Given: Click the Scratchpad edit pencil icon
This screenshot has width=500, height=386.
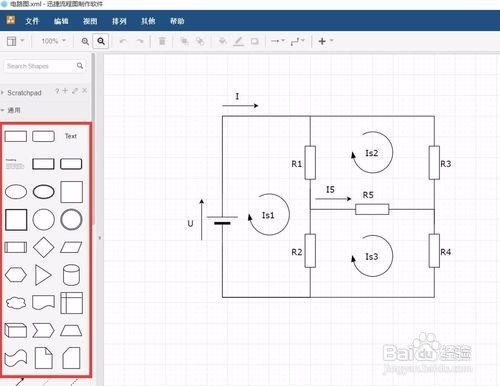Looking at the screenshot, I should pyautogui.click(x=75, y=91).
